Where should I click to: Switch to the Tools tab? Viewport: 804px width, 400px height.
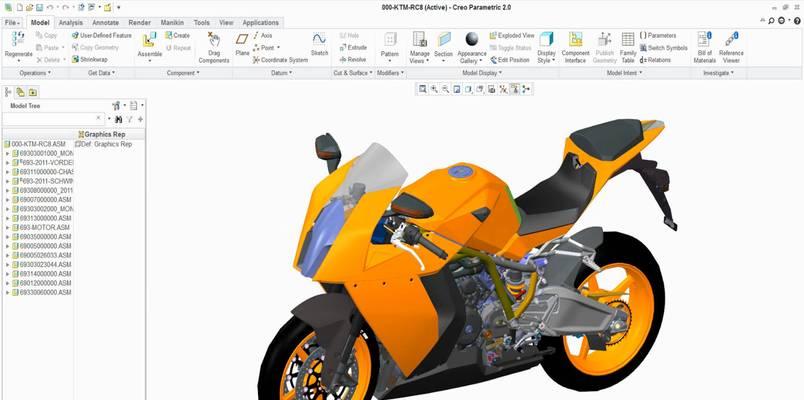coord(202,23)
